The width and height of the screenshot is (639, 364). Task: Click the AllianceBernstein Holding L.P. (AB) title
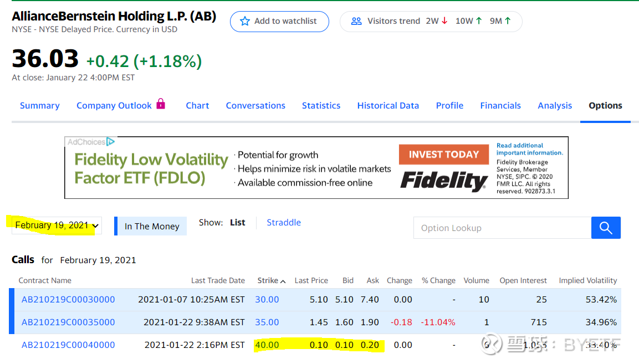114,16
